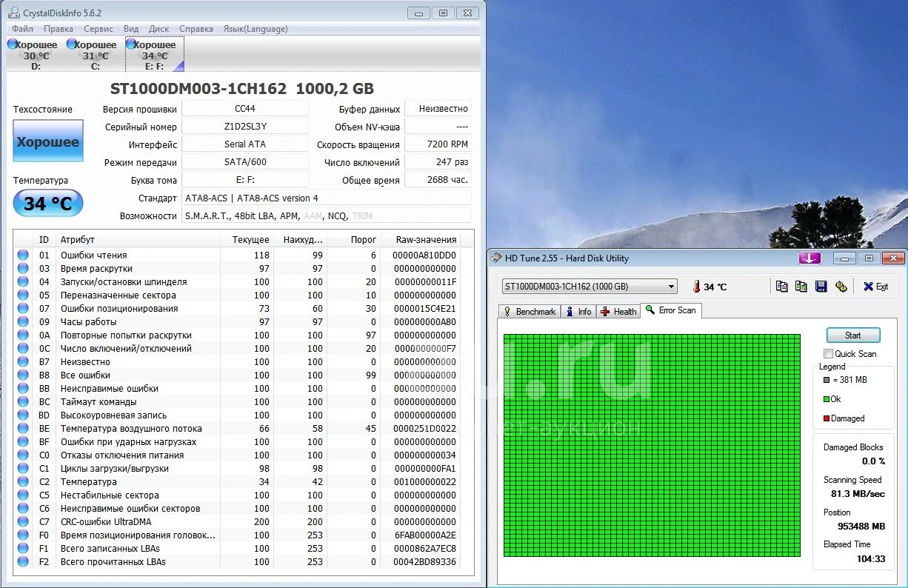The width and height of the screenshot is (908, 588).
Task: Click the red Damaged legend swatch
Action: (827, 418)
